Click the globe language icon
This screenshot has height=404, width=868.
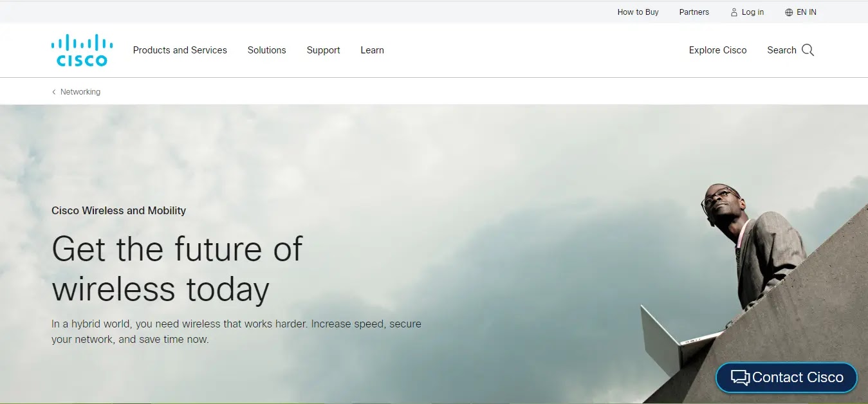point(789,12)
